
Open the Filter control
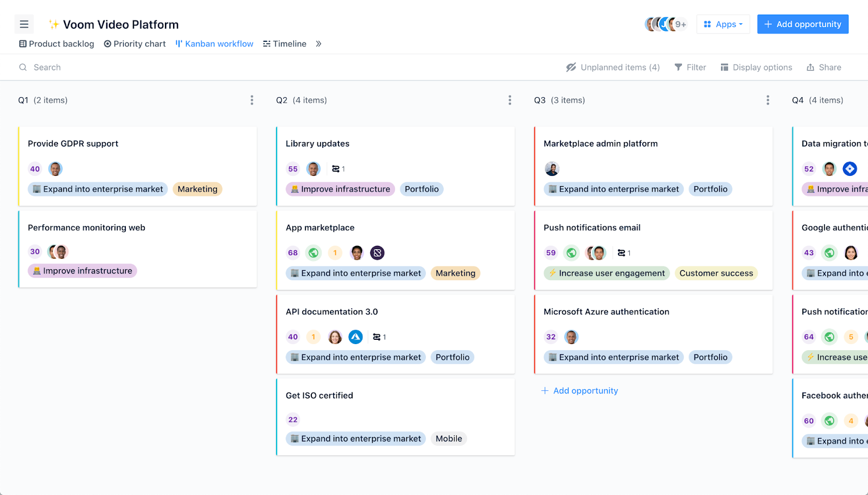690,67
